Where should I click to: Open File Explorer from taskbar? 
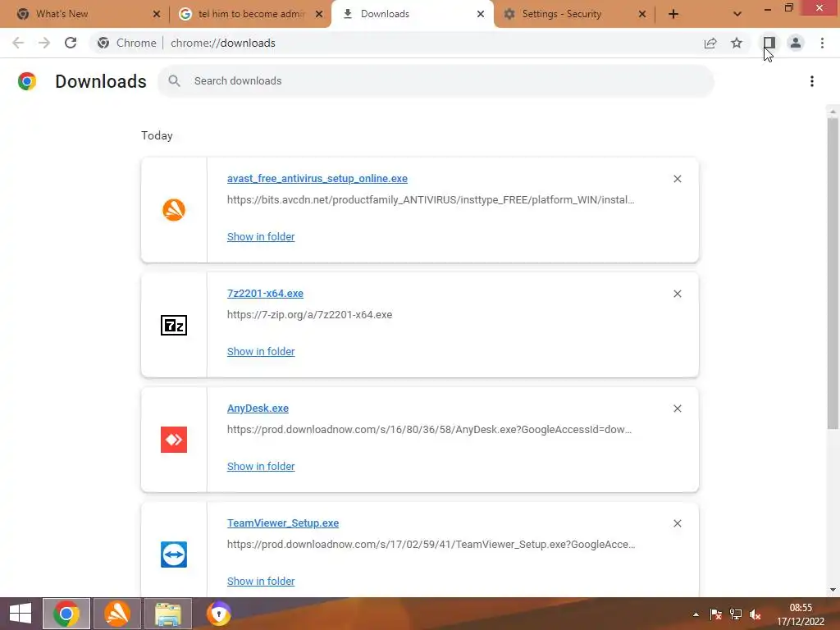168,614
